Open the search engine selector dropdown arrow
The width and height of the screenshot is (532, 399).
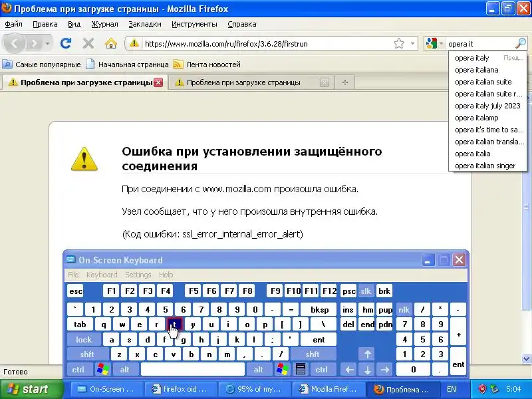(441, 43)
